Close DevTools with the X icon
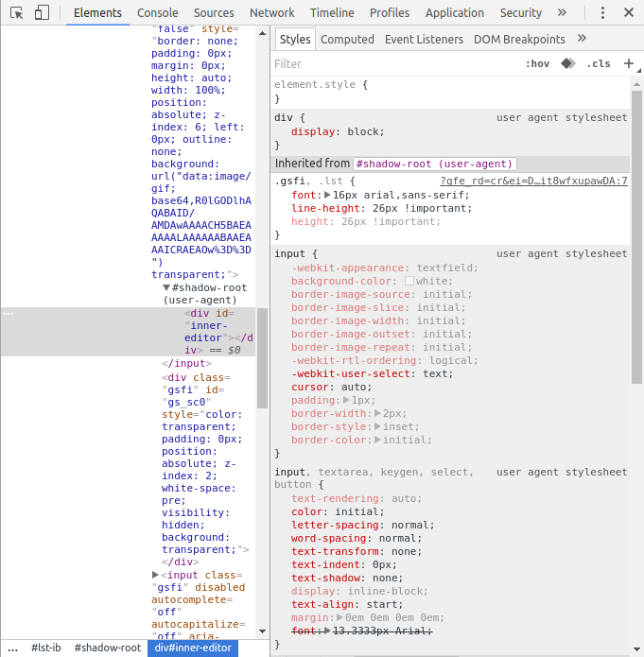This screenshot has height=657, width=644. [x=628, y=13]
